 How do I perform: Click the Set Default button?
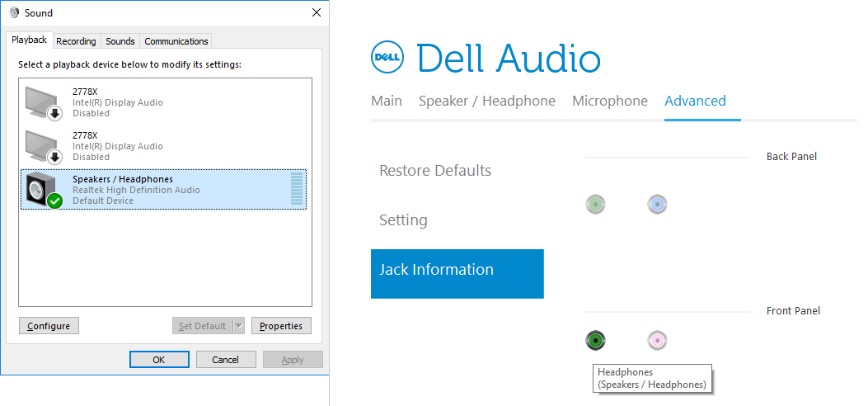[x=203, y=326]
